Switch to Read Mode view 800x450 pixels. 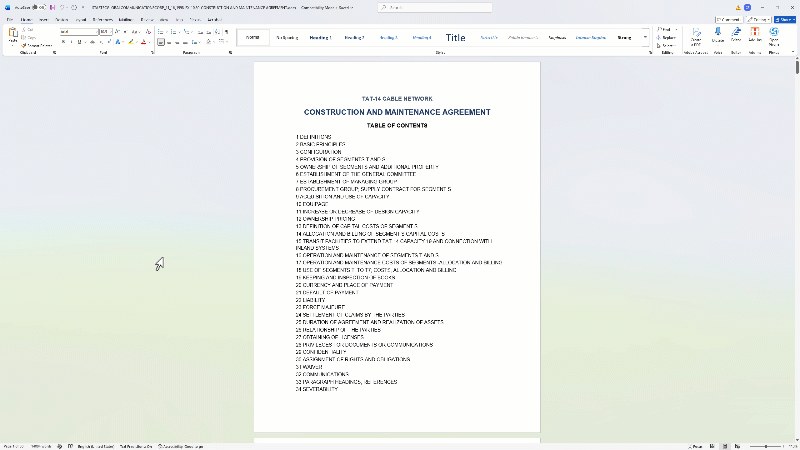click(712, 446)
